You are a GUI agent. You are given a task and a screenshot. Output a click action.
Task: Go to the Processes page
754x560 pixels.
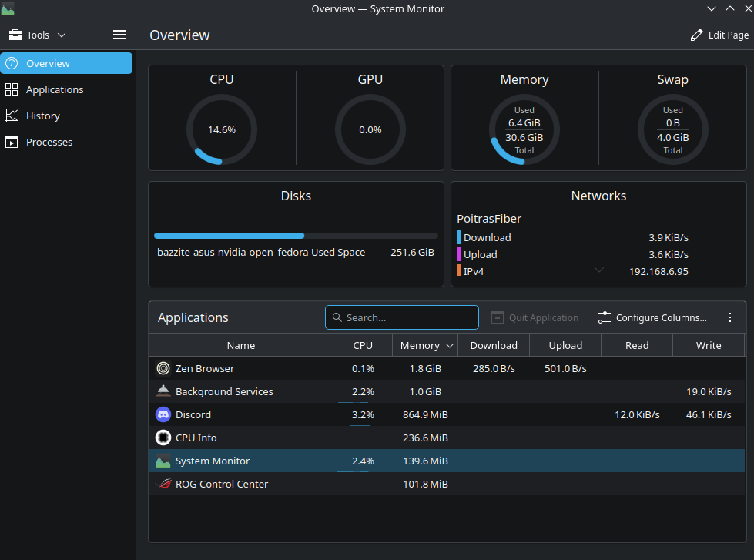coord(49,142)
